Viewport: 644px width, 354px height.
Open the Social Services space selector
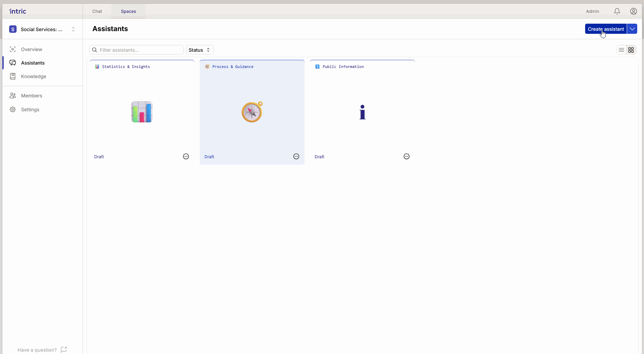tap(42, 29)
